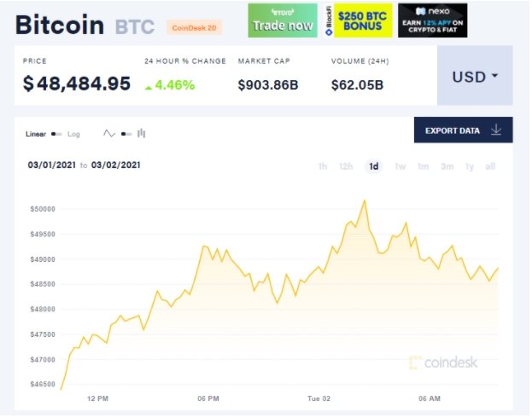
Task: Show the 1y time range
Action: pyautogui.click(x=470, y=166)
